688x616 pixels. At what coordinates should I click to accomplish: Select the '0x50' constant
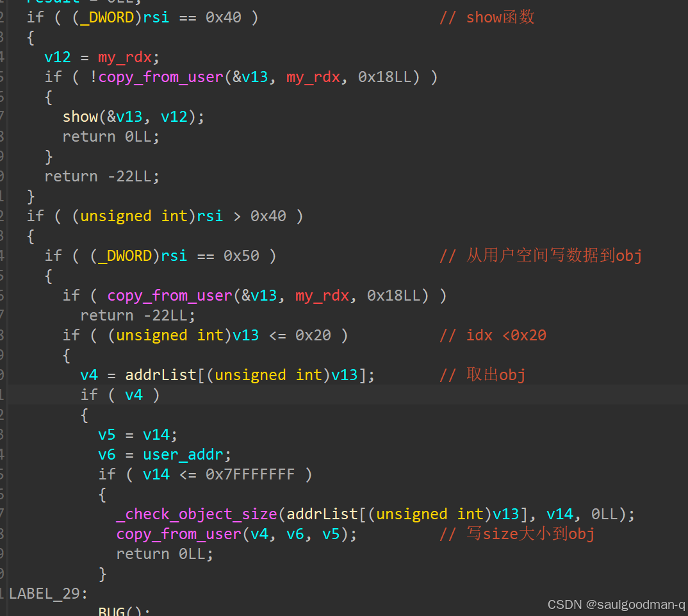[242, 256]
